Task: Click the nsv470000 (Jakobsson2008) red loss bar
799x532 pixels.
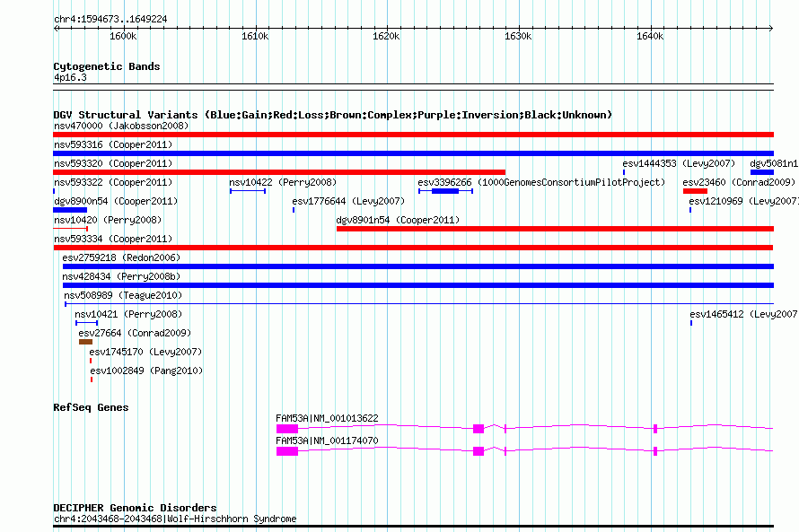Action: [413, 135]
